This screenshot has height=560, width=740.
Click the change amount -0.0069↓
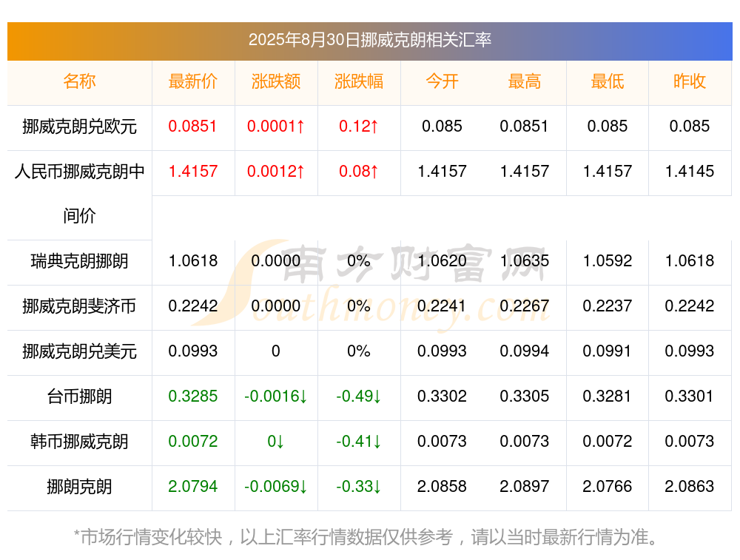276,487
